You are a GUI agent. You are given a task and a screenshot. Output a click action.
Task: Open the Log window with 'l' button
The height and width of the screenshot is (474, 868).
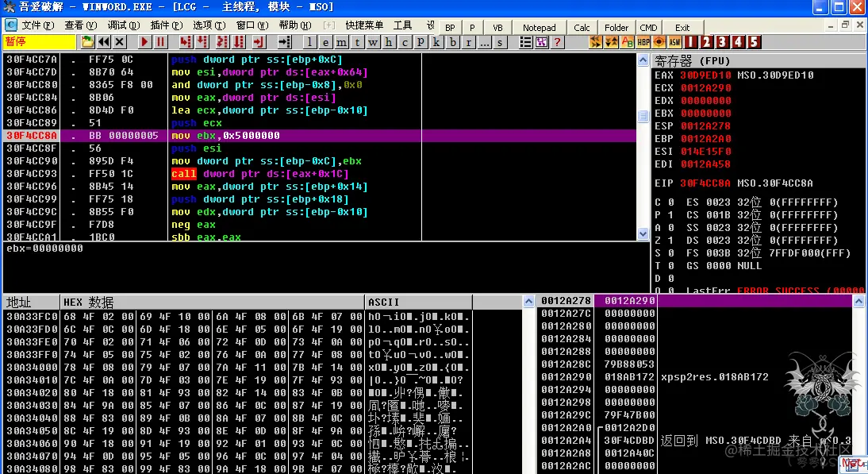tap(309, 42)
